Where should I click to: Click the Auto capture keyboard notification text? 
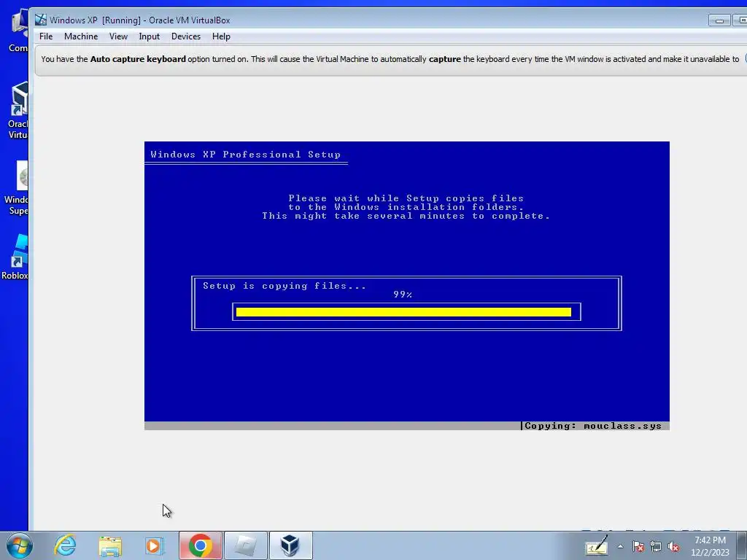(390, 59)
